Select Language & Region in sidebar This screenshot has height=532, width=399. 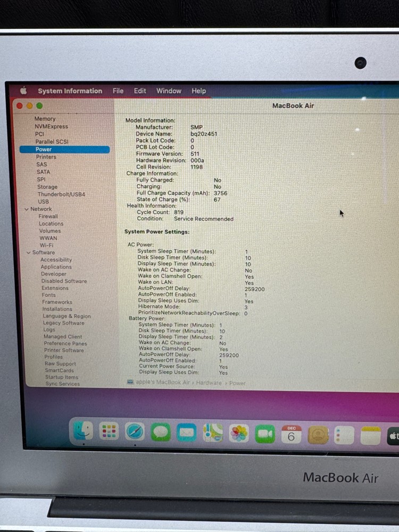pos(66,316)
